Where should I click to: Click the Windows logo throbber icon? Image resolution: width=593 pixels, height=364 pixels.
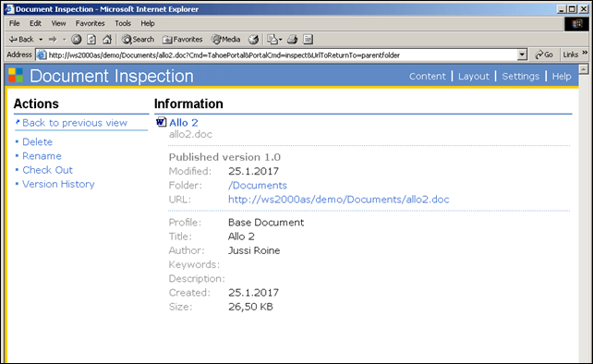coord(576,24)
